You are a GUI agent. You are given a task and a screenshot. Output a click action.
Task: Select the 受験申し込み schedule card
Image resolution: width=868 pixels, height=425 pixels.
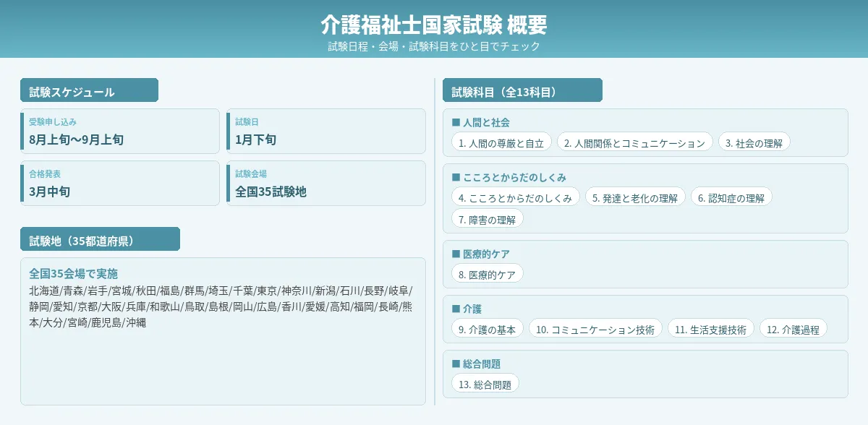[x=120, y=131]
